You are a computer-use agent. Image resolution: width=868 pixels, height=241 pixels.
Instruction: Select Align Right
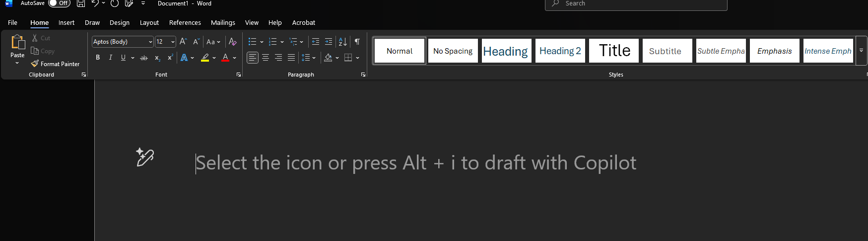278,58
